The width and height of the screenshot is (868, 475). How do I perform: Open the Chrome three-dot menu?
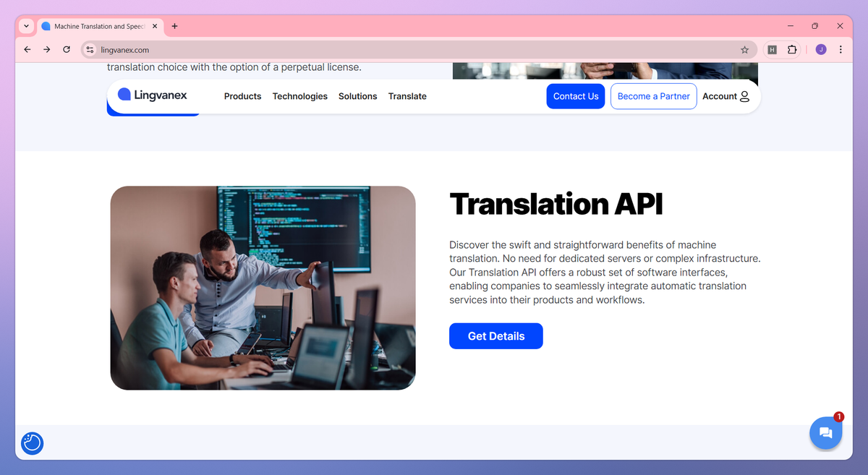pyautogui.click(x=841, y=50)
